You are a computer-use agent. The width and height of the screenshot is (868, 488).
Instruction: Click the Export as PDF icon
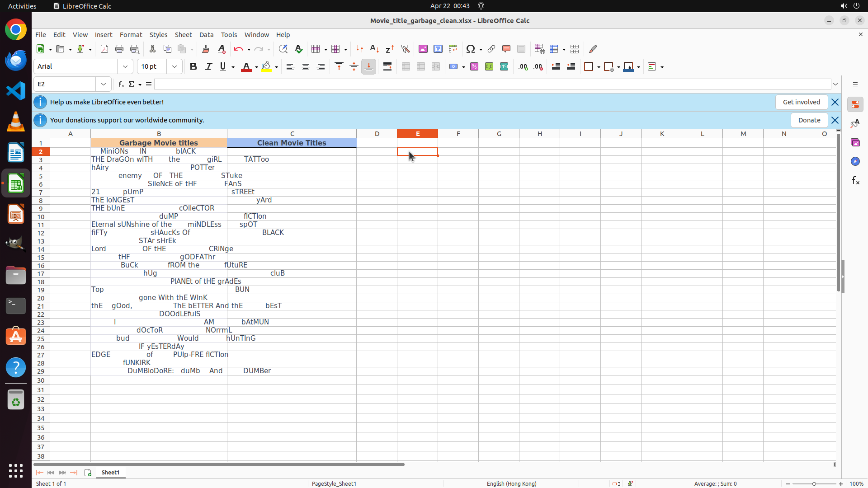104,49
